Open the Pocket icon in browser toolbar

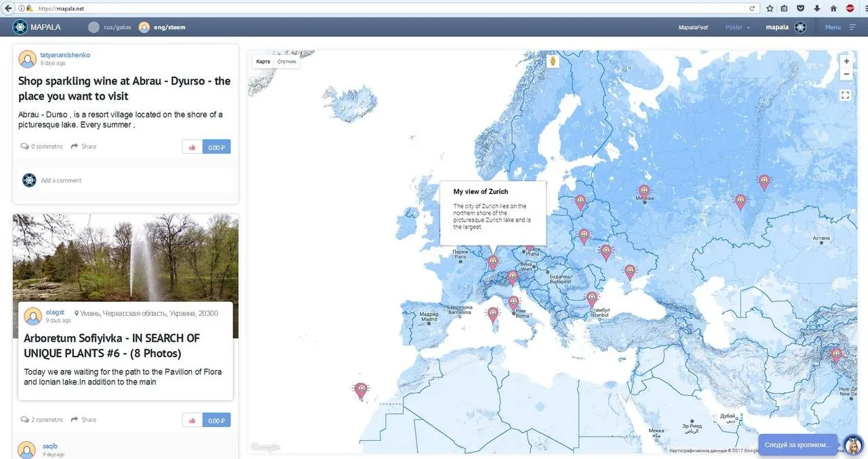(x=800, y=8)
